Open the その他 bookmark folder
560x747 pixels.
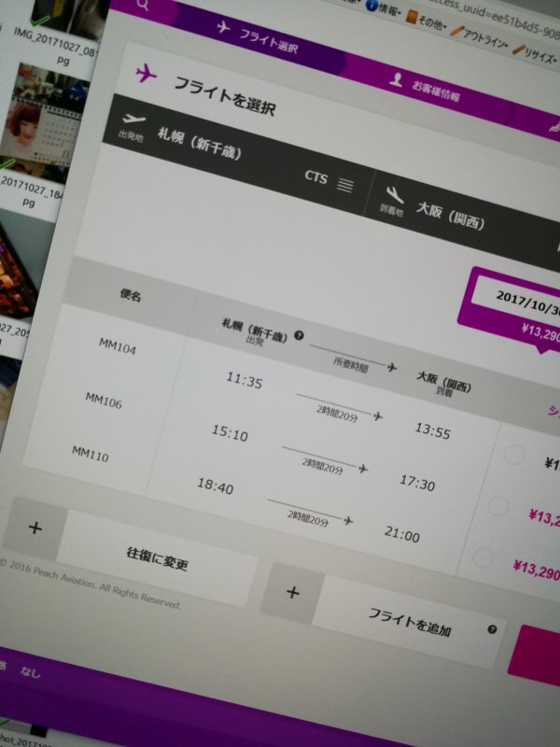click(427, 21)
